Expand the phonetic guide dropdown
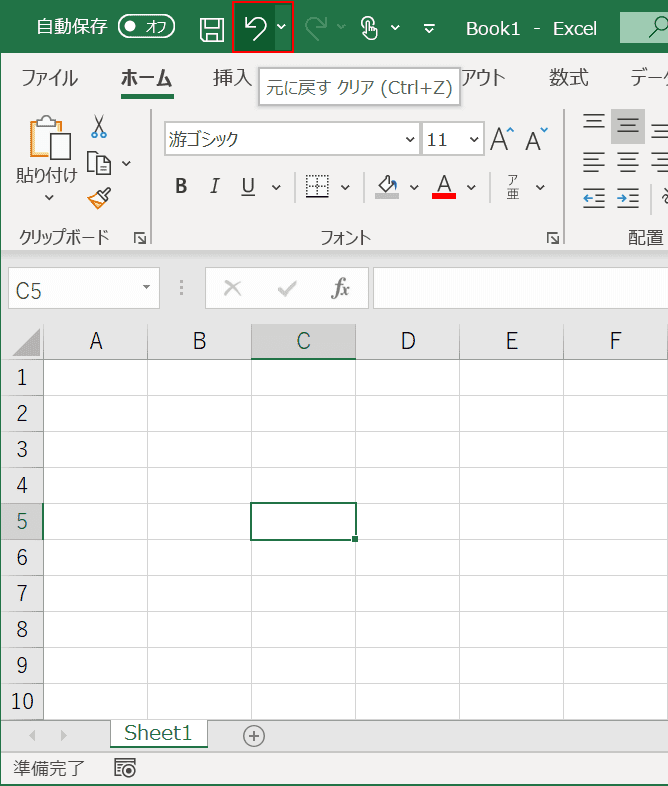Image resolution: width=668 pixels, height=786 pixels. (540, 187)
